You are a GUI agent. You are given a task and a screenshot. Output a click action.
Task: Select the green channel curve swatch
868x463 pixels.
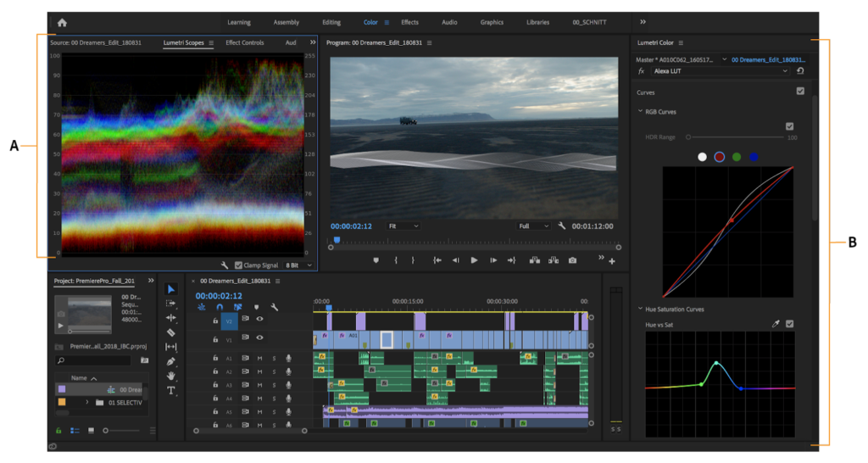point(737,157)
